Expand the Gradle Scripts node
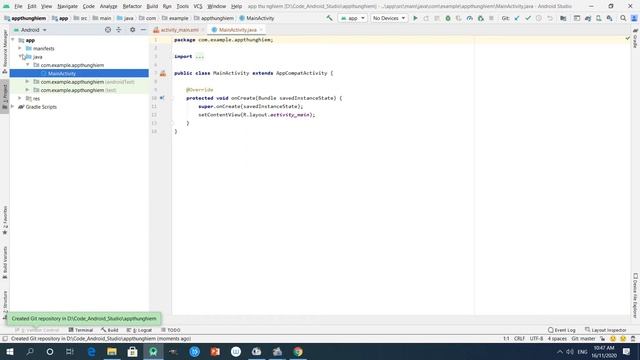This screenshot has height=360, width=640. tap(13, 107)
